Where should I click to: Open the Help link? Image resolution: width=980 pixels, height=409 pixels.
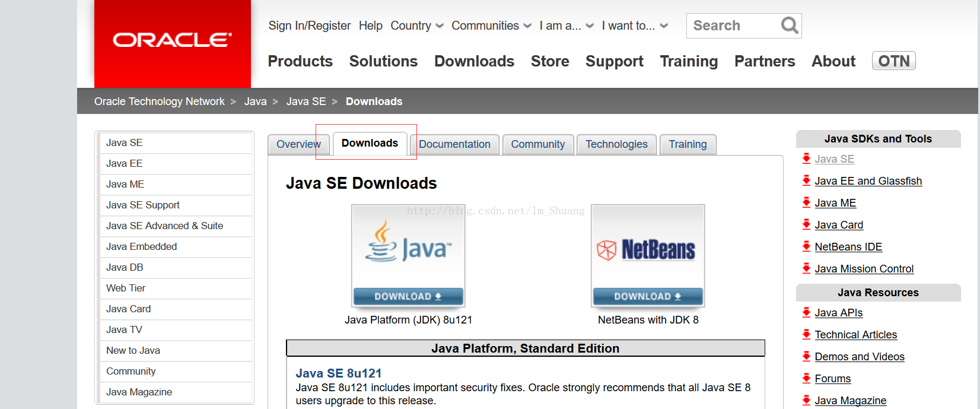pos(371,26)
